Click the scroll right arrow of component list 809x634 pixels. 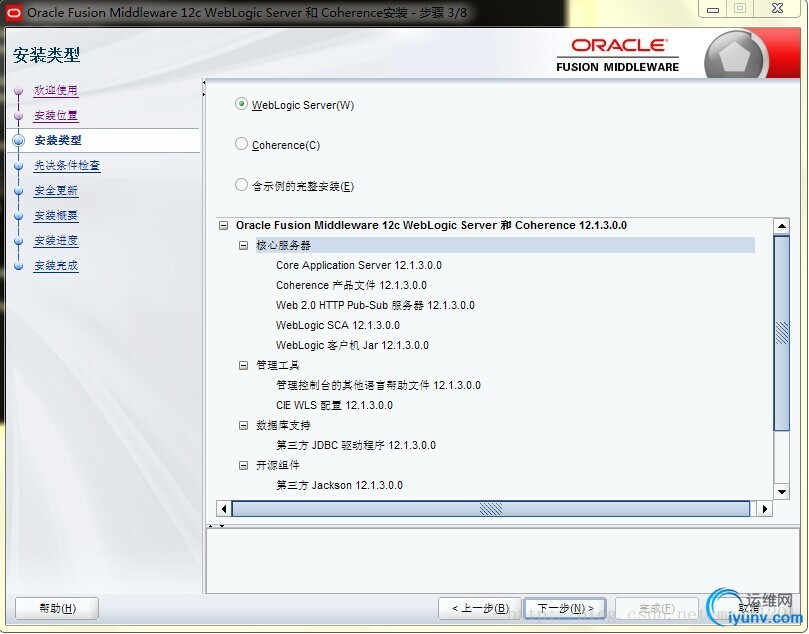765,509
